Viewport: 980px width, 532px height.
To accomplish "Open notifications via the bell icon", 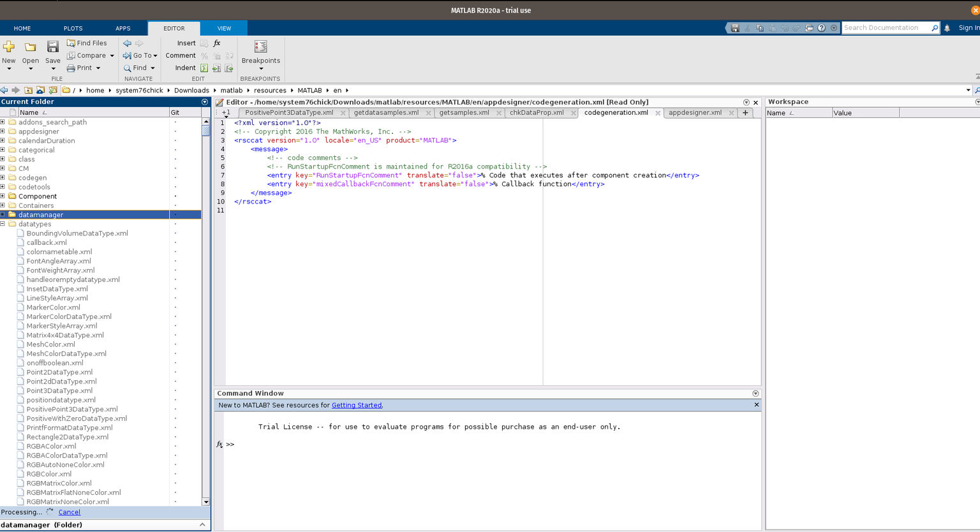I will [x=947, y=27].
